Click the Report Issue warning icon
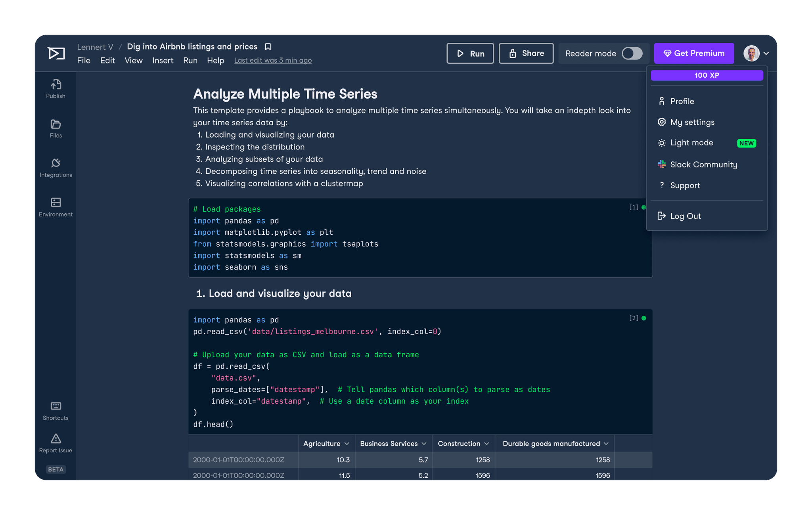 (x=56, y=439)
